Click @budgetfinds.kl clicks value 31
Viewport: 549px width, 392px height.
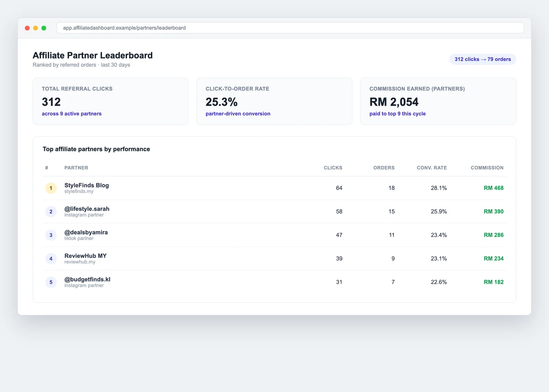click(x=339, y=282)
